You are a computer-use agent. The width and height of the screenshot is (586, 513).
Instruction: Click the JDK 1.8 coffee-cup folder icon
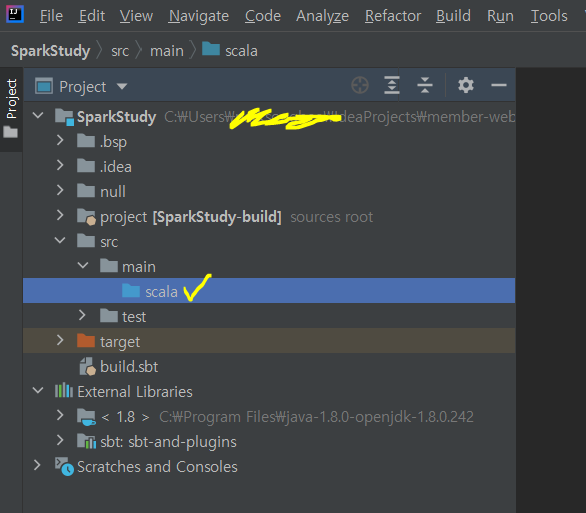click(x=86, y=417)
